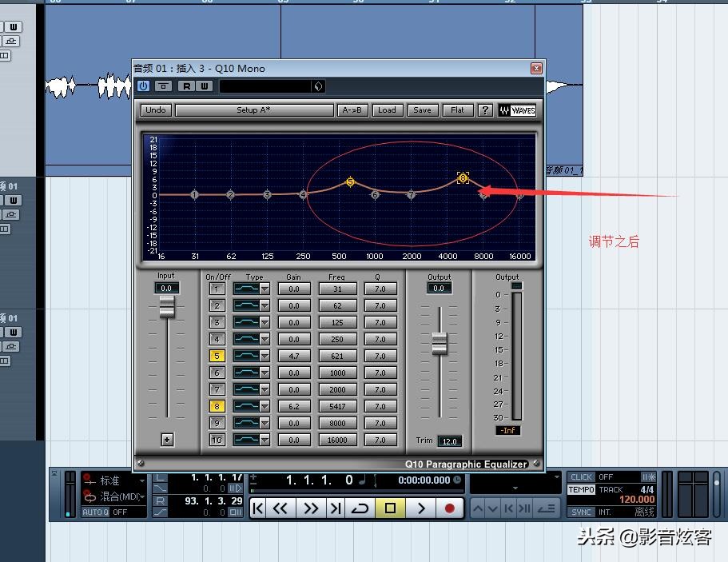Viewport: 728px width, 562px height.
Task: Click the input link plus button
Action: [167, 440]
